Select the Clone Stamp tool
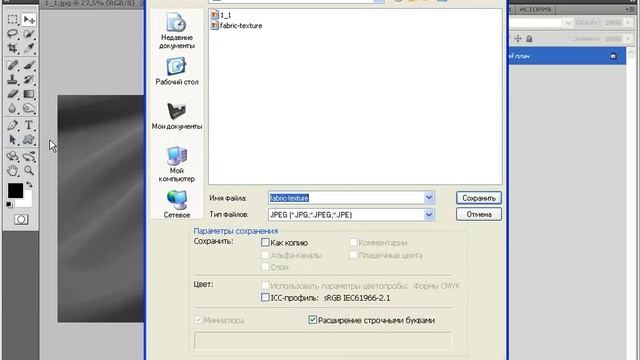The width and height of the screenshot is (640, 360). point(12,79)
